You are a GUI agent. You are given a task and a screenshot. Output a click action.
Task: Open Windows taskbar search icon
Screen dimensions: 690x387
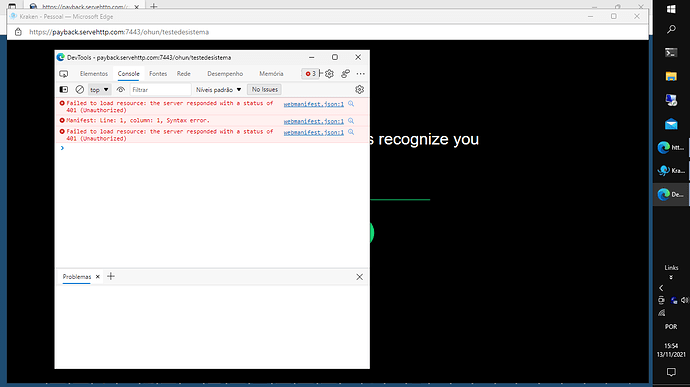pyautogui.click(x=671, y=29)
